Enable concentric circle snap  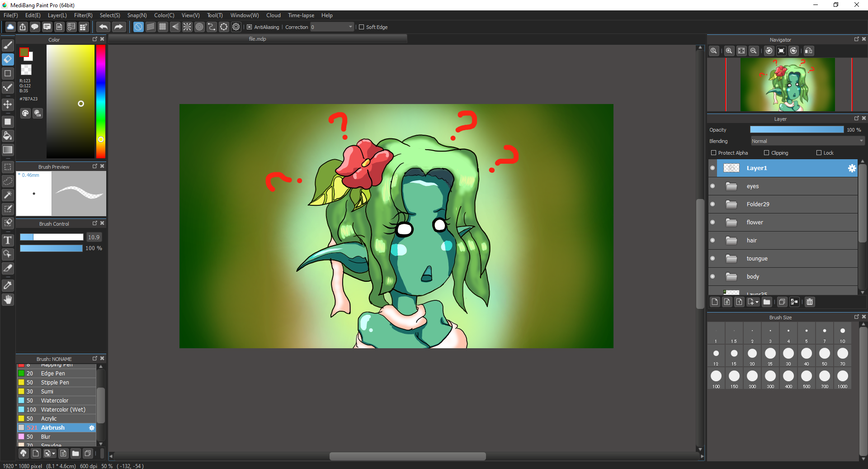pyautogui.click(x=199, y=27)
